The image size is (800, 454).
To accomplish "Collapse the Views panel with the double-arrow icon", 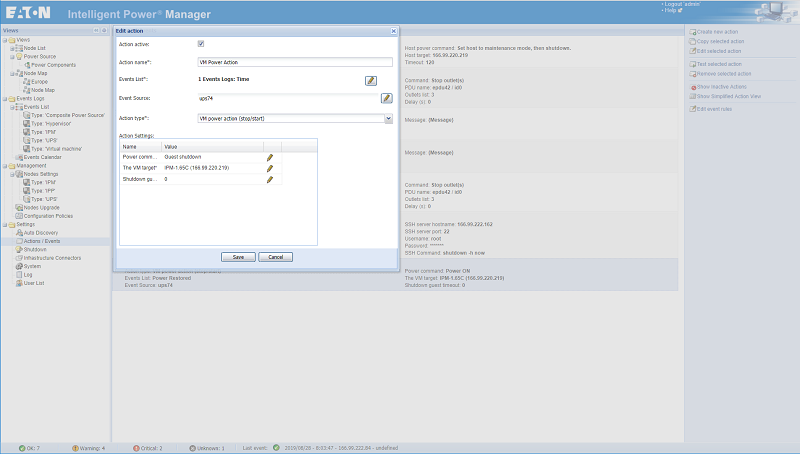I will [96, 31].
